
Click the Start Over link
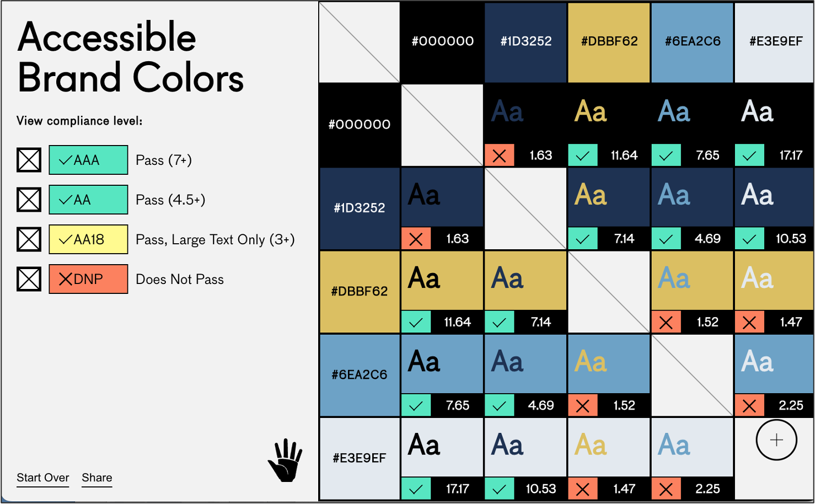click(x=42, y=478)
